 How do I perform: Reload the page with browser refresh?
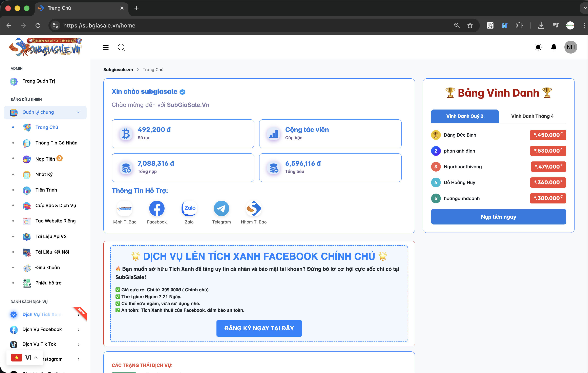(38, 25)
